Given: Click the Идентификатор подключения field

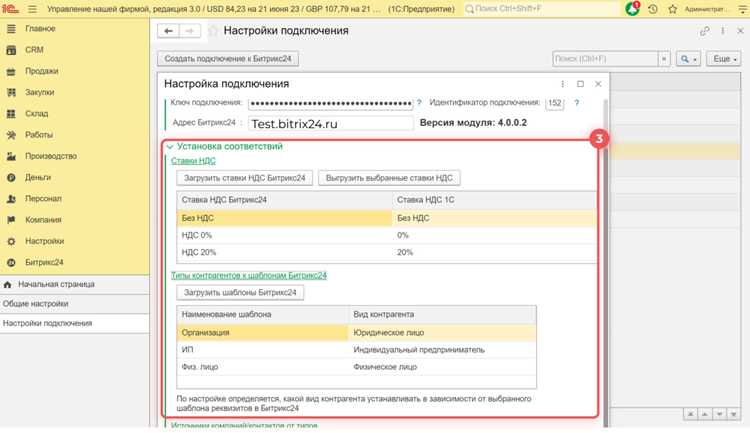Looking at the screenshot, I should tap(554, 103).
